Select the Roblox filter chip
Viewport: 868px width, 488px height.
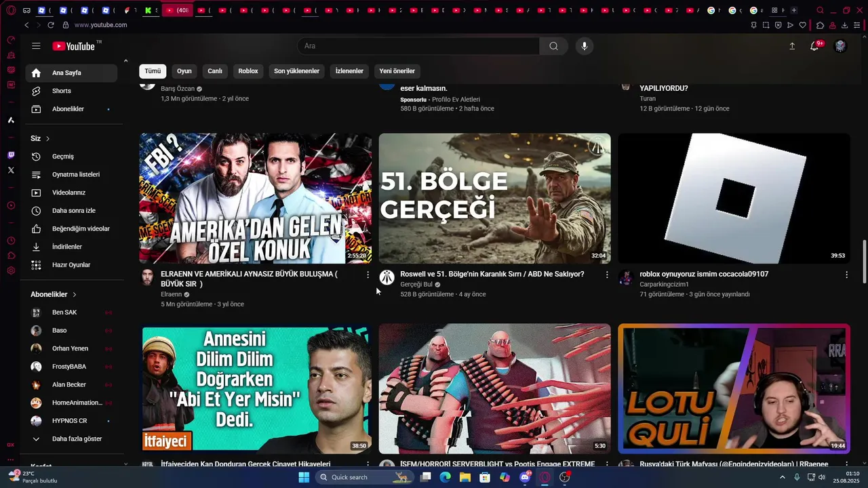pyautogui.click(x=248, y=71)
